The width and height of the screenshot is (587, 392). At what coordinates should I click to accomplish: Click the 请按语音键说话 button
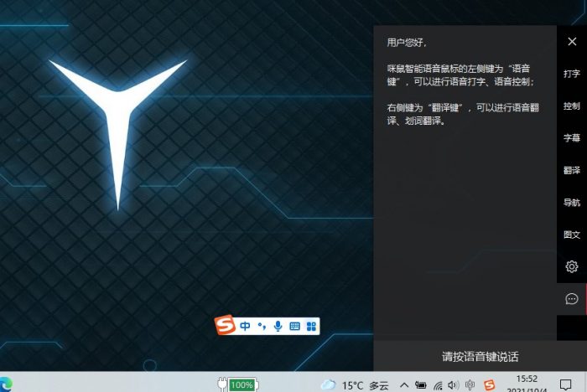(x=480, y=356)
